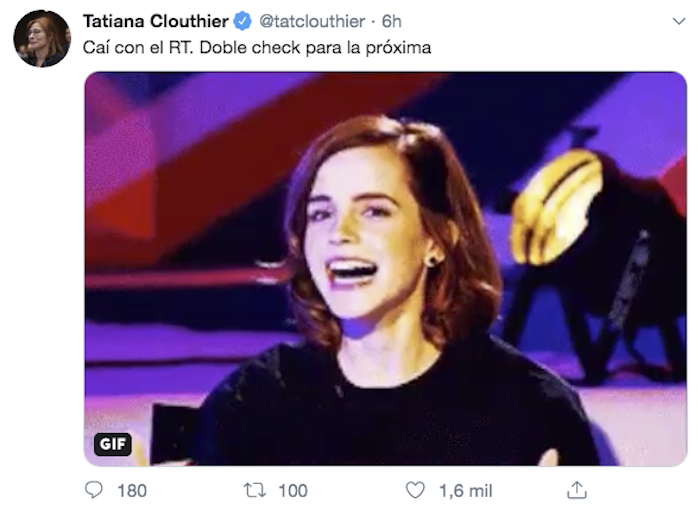Click the word 'próxima' in the tweet text
700x510 pixels.
[398, 48]
